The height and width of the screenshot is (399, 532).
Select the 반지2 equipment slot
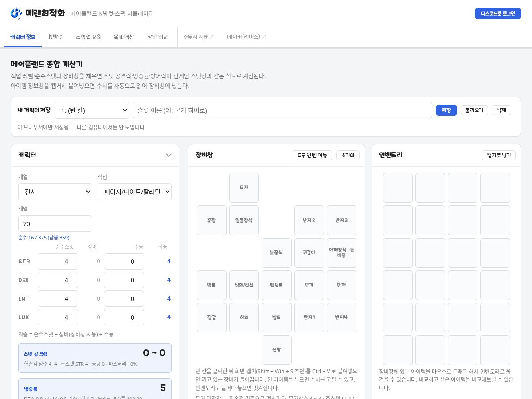(309, 220)
